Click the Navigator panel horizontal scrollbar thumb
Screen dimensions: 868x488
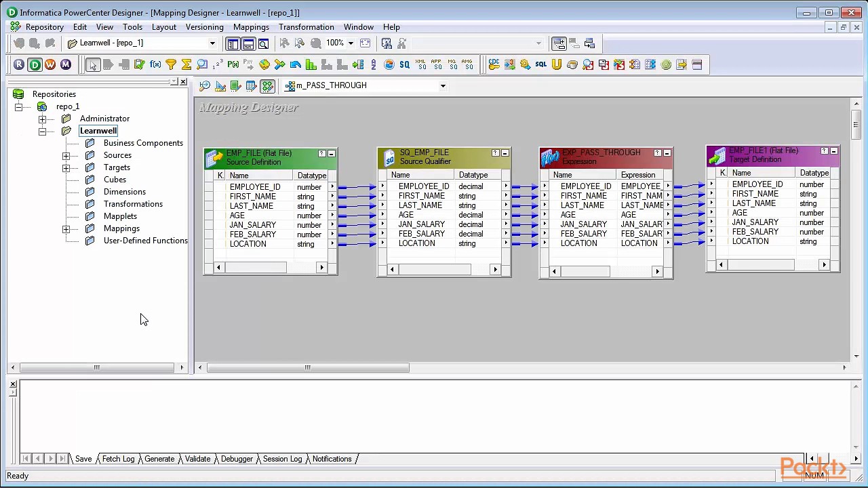(97, 367)
